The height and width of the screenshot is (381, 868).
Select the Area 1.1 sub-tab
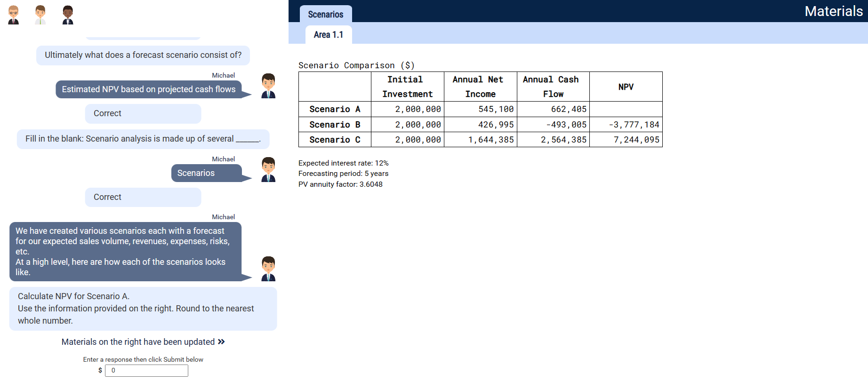tap(329, 35)
